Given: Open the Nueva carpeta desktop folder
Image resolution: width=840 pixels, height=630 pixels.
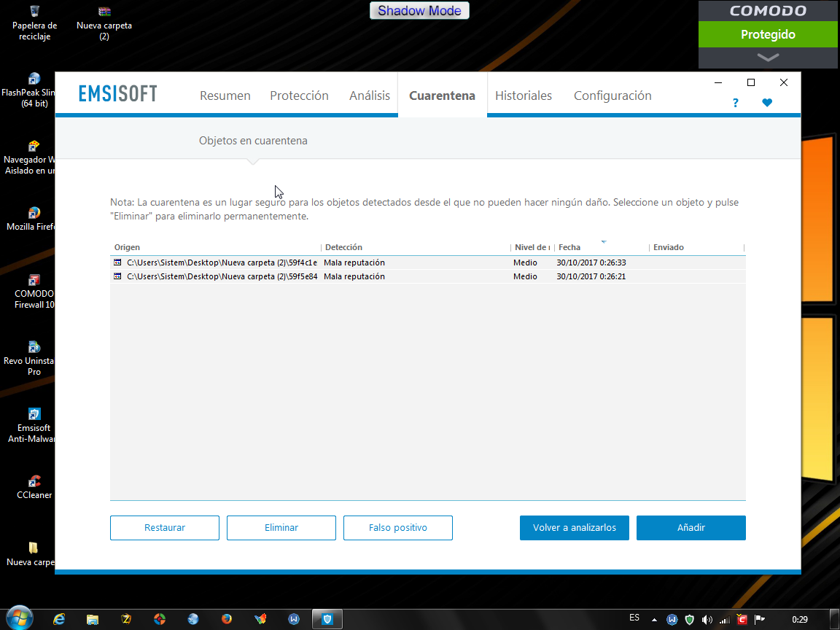Looking at the screenshot, I should [31, 554].
